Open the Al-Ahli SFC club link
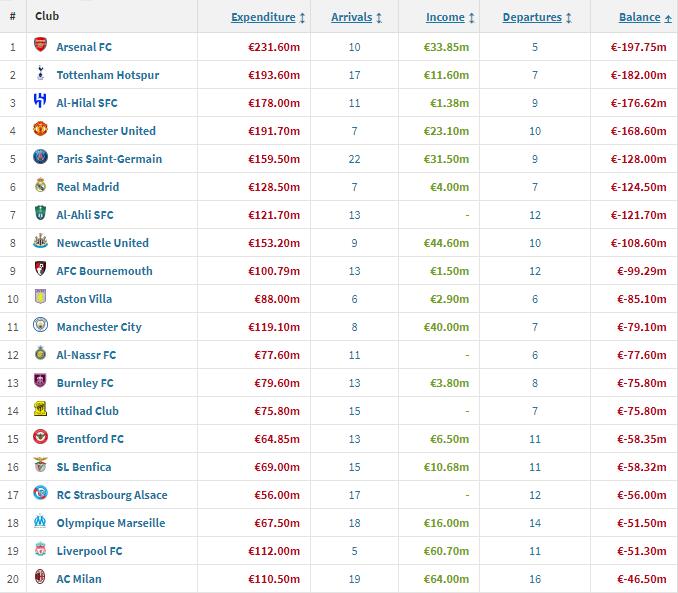Viewport: 678px width, 593px height. point(85,215)
